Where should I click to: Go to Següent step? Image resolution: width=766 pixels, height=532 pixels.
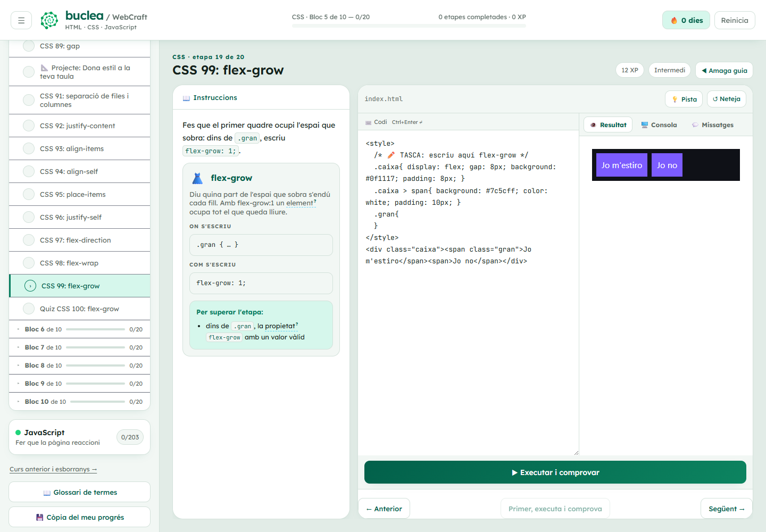727,509
